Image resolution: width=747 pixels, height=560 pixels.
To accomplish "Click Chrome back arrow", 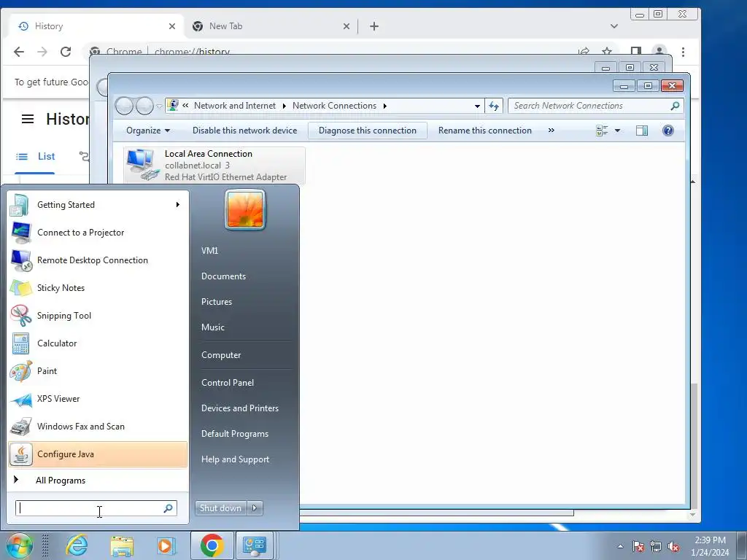I will point(18,52).
